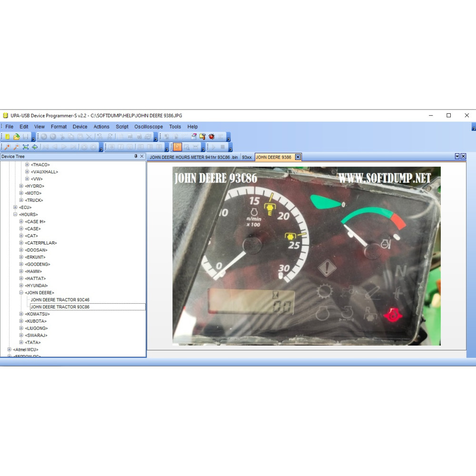Screen dimensions: 476x476
Task: Click the John Deere dashboard image
Action: click(x=306, y=256)
